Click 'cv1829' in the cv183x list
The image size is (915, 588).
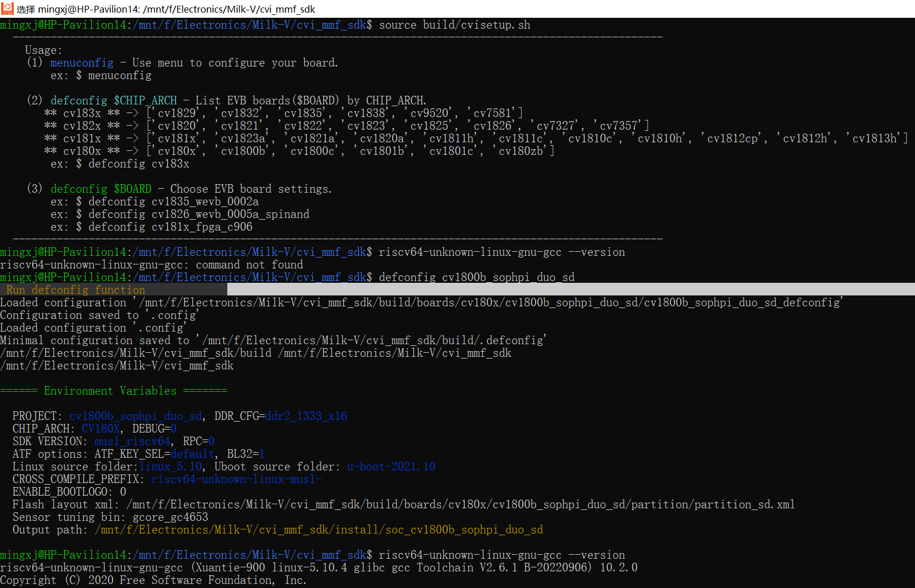[177, 114]
